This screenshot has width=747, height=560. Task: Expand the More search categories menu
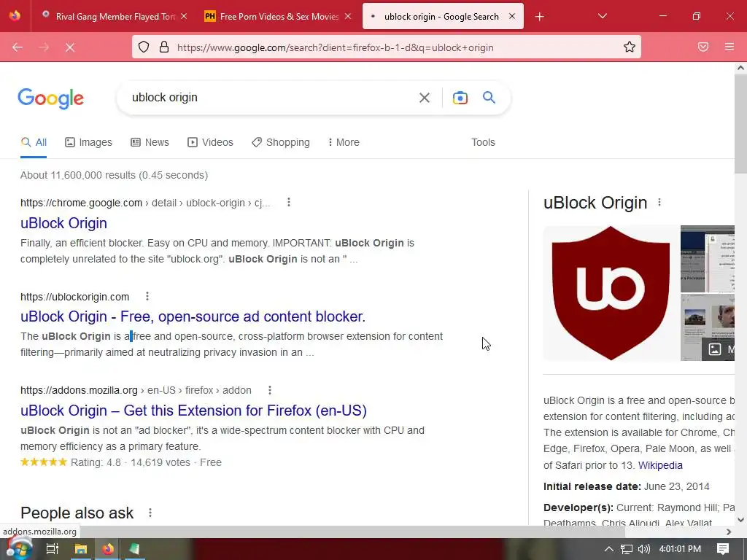coord(344,142)
